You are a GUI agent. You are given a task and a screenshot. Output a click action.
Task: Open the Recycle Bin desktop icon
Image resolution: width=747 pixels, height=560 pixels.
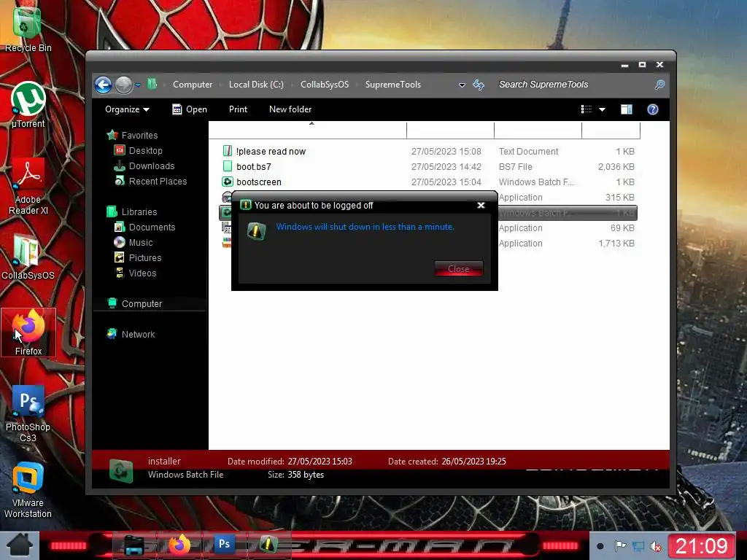tap(28, 28)
